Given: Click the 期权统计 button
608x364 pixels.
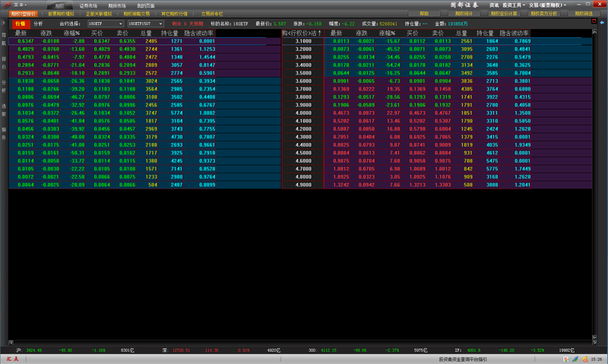Looking at the screenshot, I should pyautogui.click(x=464, y=14).
